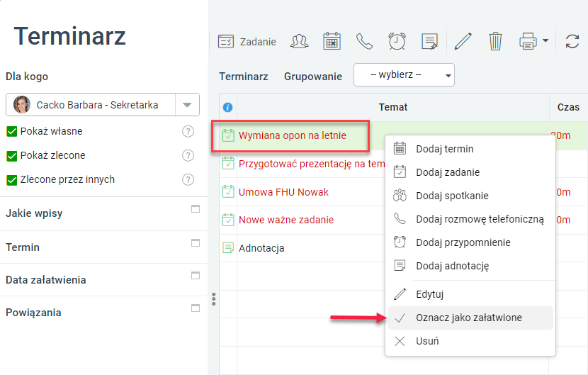
Task: Choose Dodaj rozmowę telefoniczną menu item
Action: tap(470, 219)
